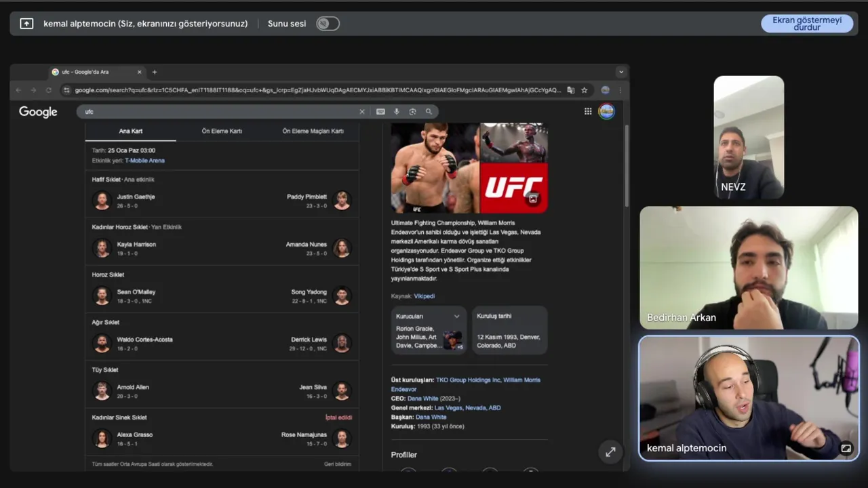Click the Google search box containing ufc
This screenshot has height=488, width=868.
pyautogui.click(x=220, y=112)
